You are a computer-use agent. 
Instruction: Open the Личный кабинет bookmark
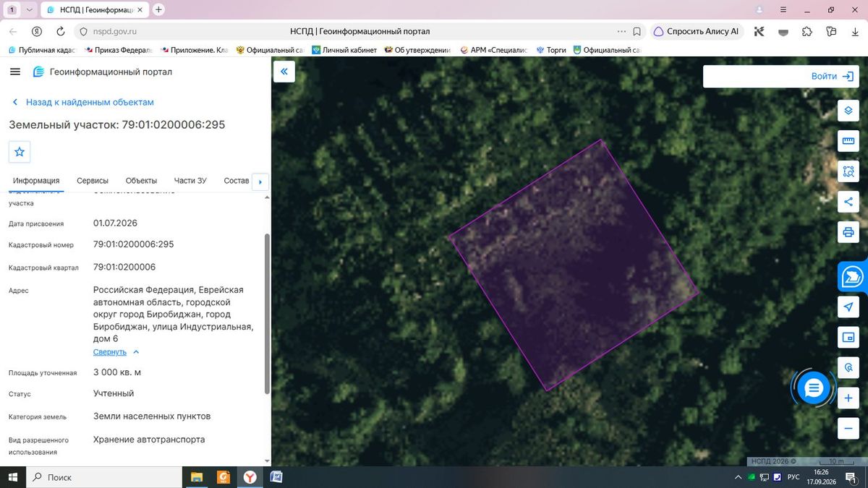[344, 50]
